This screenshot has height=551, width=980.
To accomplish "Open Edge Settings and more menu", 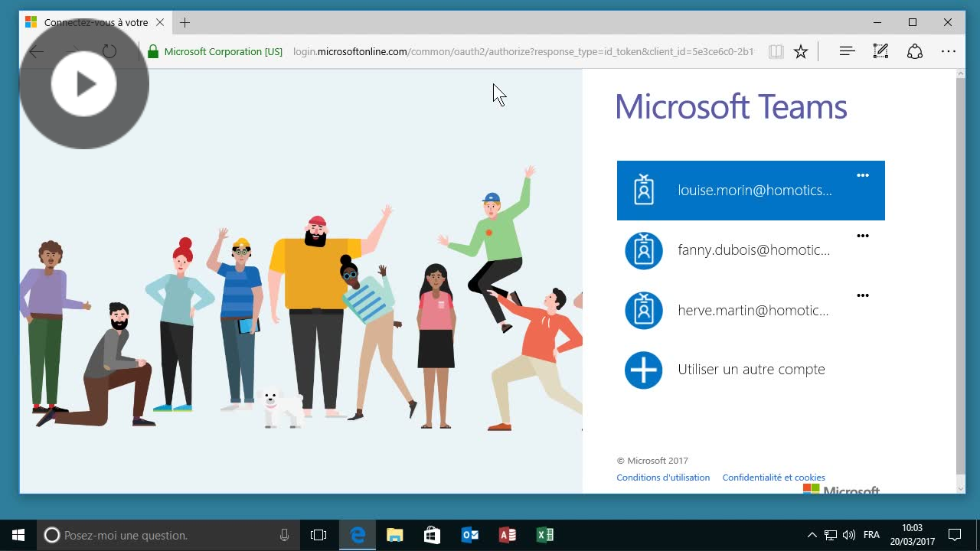I will [948, 52].
